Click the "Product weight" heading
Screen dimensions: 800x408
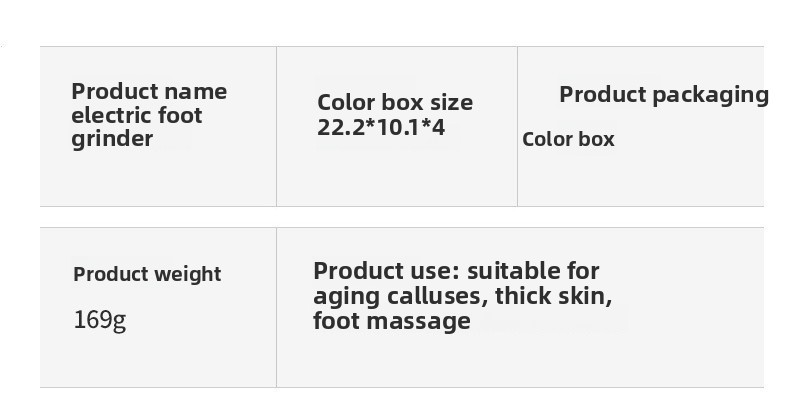pos(147,274)
